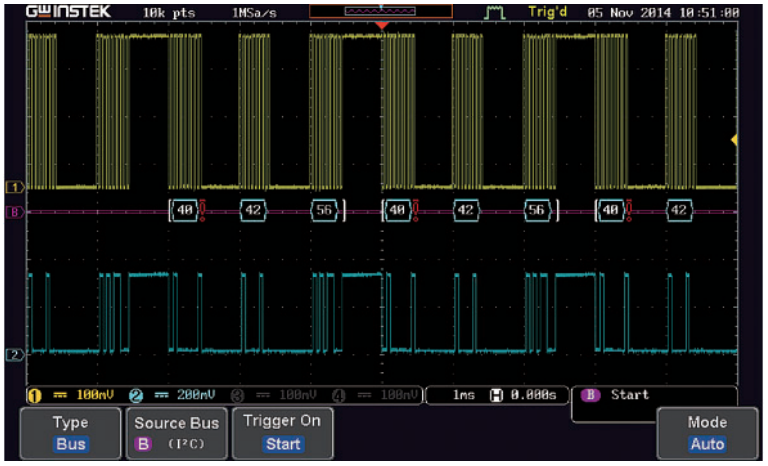
Task: Click the purple B Start trigger readout
Action: tap(615, 395)
